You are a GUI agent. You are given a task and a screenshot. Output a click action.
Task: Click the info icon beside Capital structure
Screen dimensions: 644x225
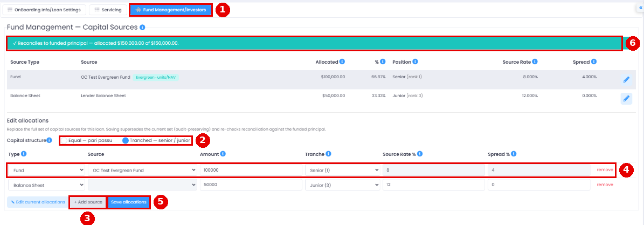point(49,140)
